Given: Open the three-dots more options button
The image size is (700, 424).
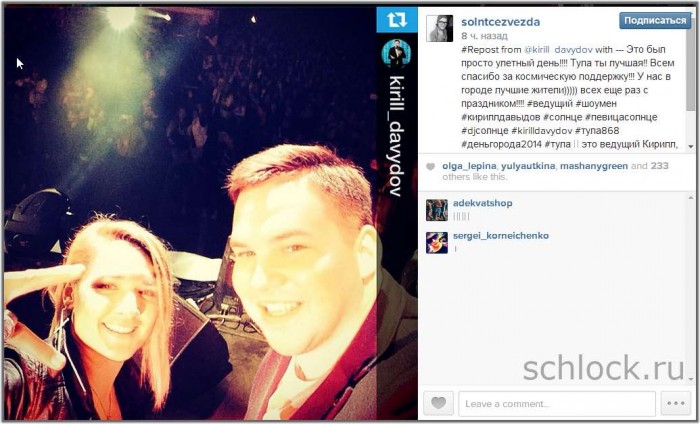Looking at the screenshot, I should [676, 403].
